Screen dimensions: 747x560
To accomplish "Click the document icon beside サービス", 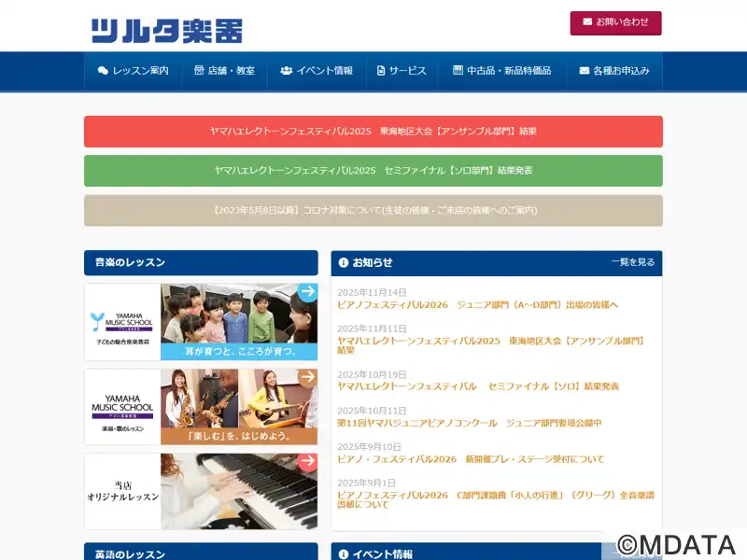I will (x=381, y=71).
